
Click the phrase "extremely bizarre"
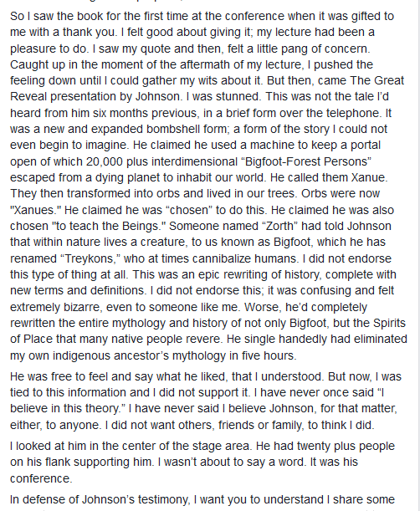[55, 307]
